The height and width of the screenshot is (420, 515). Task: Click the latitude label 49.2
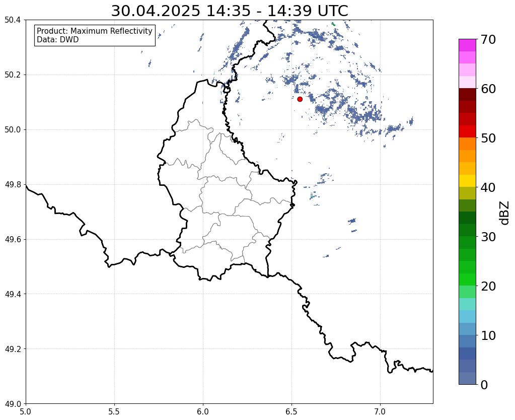tap(13, 349)
